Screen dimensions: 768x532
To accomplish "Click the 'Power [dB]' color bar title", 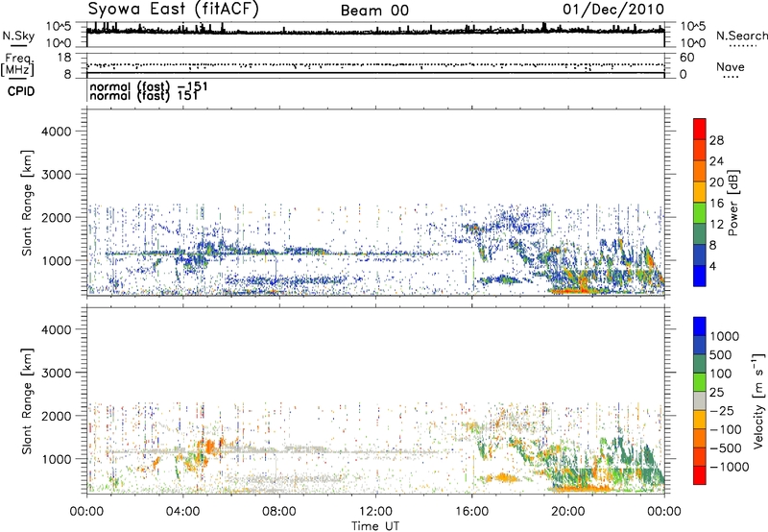I will pyautogui.click(x=732, y=203).
